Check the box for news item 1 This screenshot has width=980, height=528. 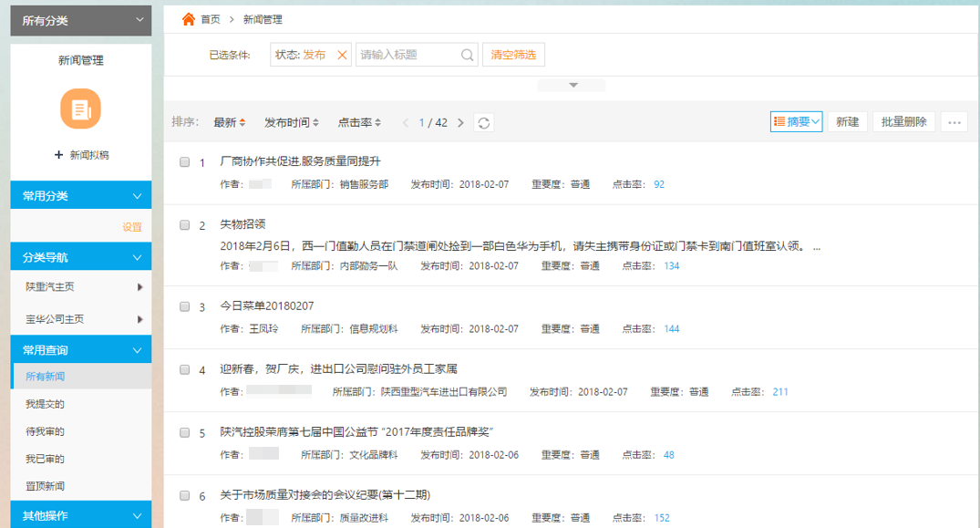coord(184,161)
